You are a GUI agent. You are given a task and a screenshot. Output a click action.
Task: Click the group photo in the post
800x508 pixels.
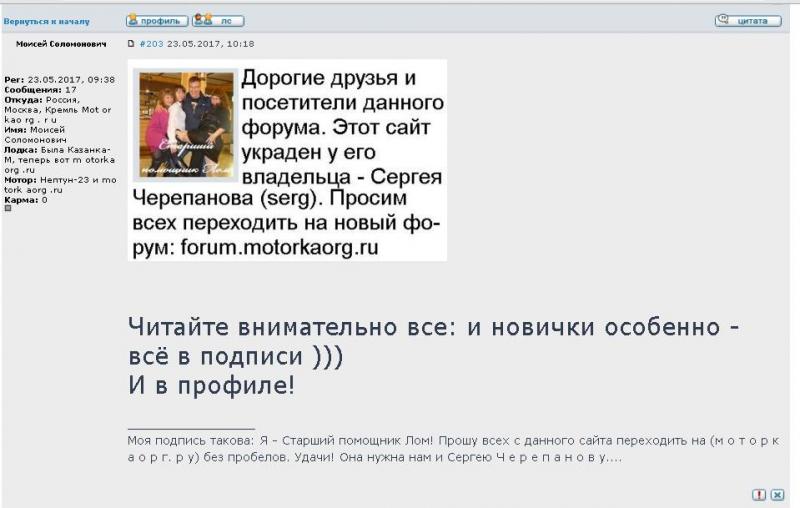click(186, 124)
